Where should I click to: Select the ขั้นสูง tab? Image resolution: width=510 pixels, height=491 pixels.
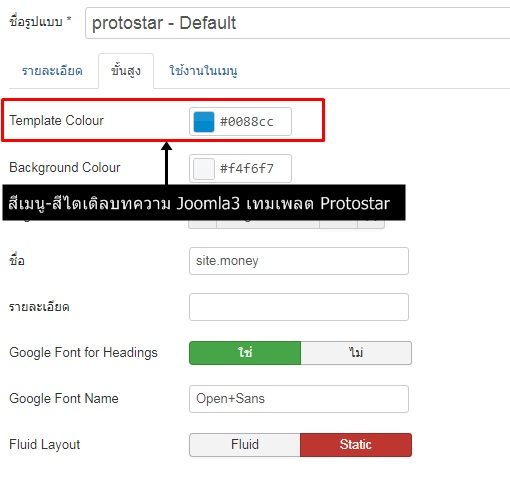(126, 71)
